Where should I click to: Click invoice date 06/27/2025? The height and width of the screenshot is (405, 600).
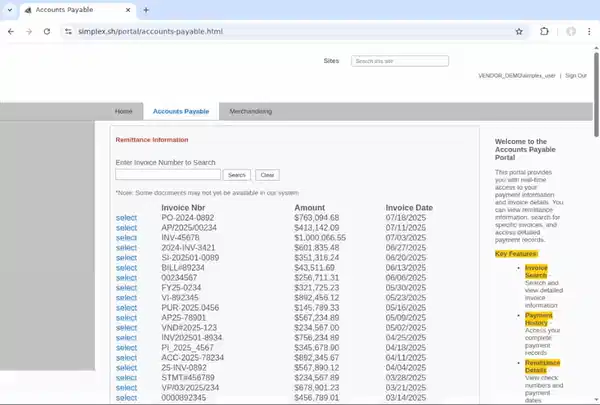406,248
